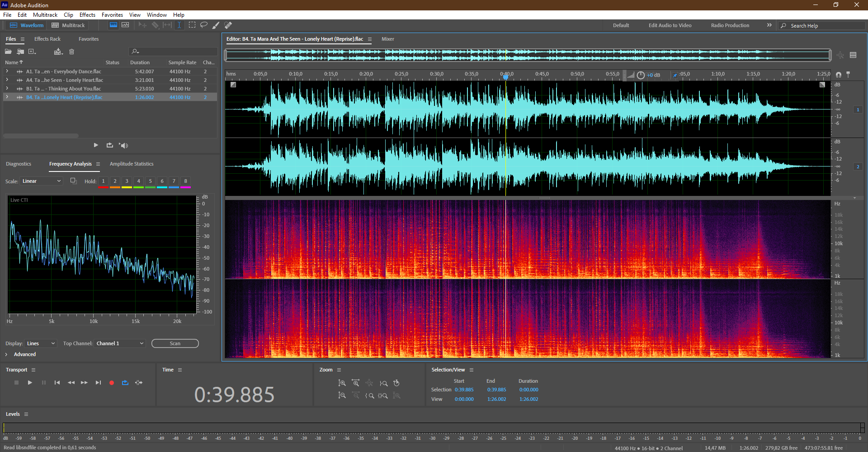Toggle Loop Playback in Transport

point(125,383)
